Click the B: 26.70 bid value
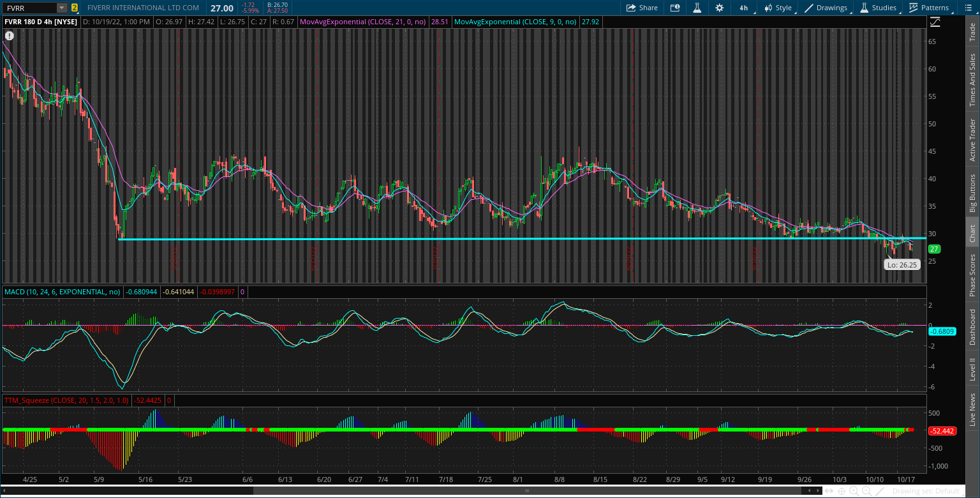The image size is (980, 498). coord(278,4)
